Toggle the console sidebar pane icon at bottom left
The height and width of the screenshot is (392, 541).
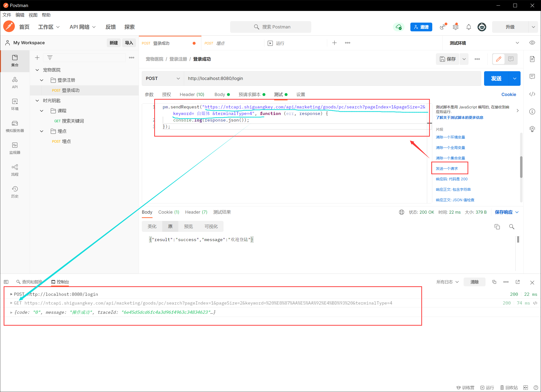6,282
